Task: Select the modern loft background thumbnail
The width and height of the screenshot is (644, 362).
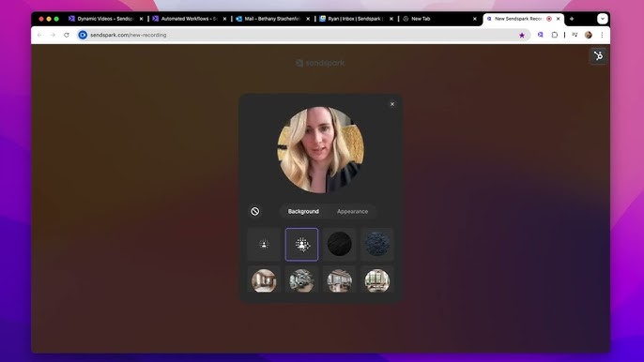Action: pyautogui.click(x=339, y=280)
